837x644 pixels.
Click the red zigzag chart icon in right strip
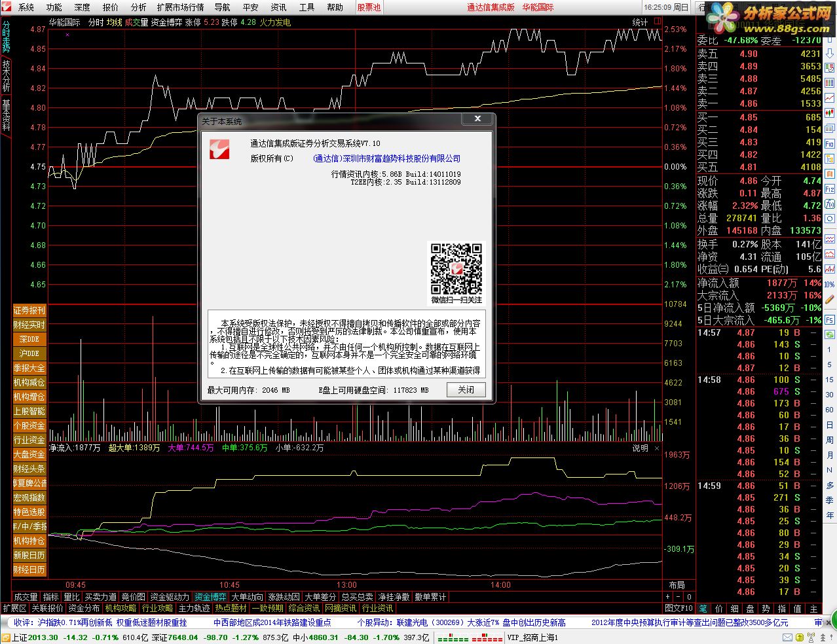829,269
